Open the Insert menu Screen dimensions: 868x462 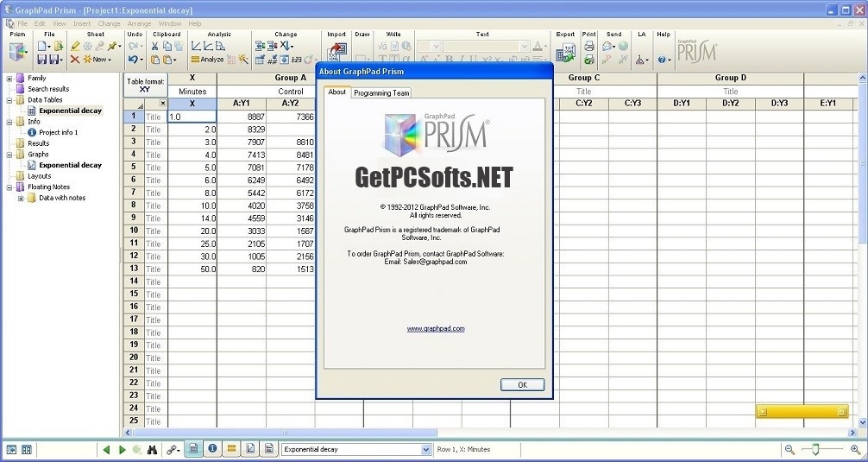pyautogui.click(x=81, y=24)
